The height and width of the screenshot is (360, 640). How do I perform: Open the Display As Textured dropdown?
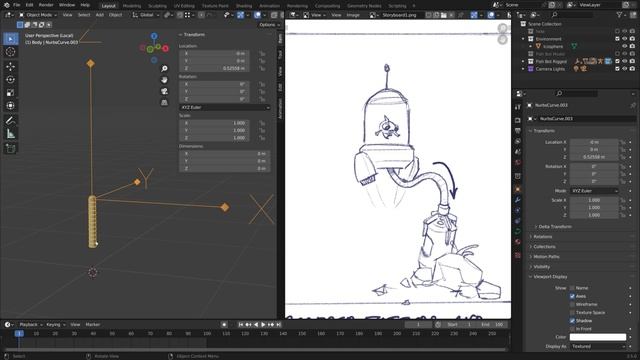click(598, 347)
